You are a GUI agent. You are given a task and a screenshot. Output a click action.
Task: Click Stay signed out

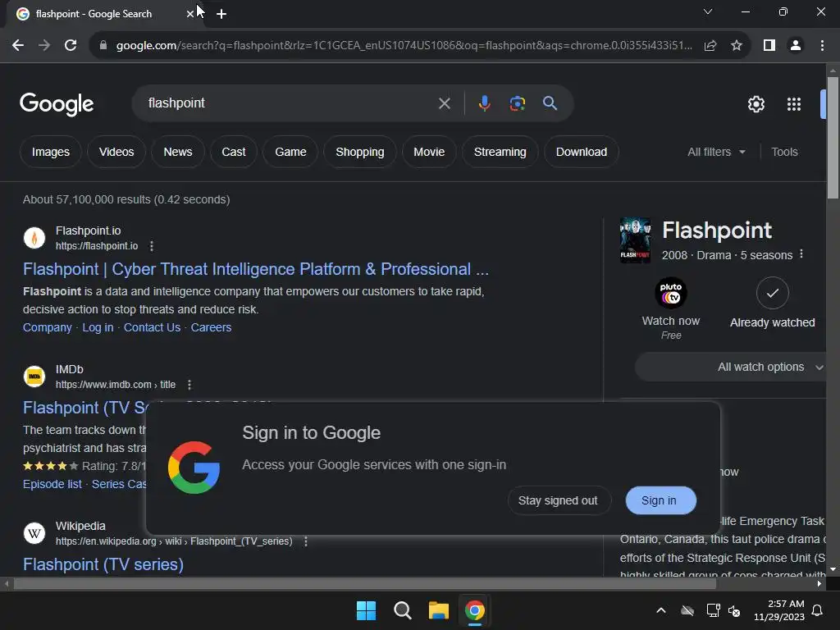click(558, 500)
